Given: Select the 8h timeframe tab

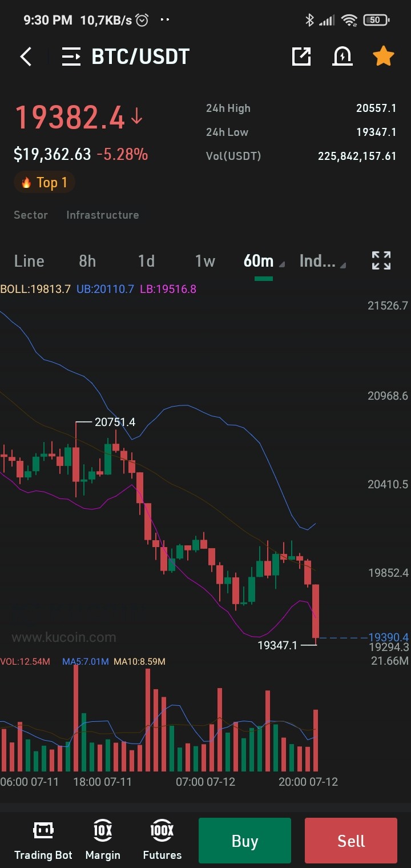Looking at the screenshot, I should pos(87,261).
